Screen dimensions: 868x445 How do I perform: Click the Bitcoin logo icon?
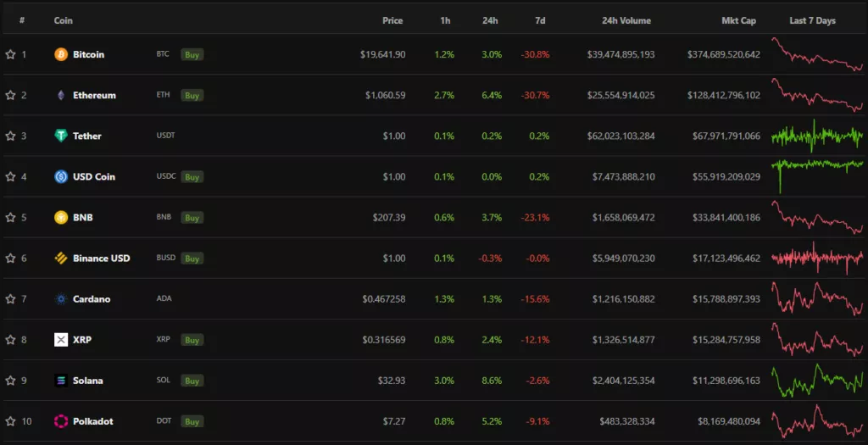(61, 54)
